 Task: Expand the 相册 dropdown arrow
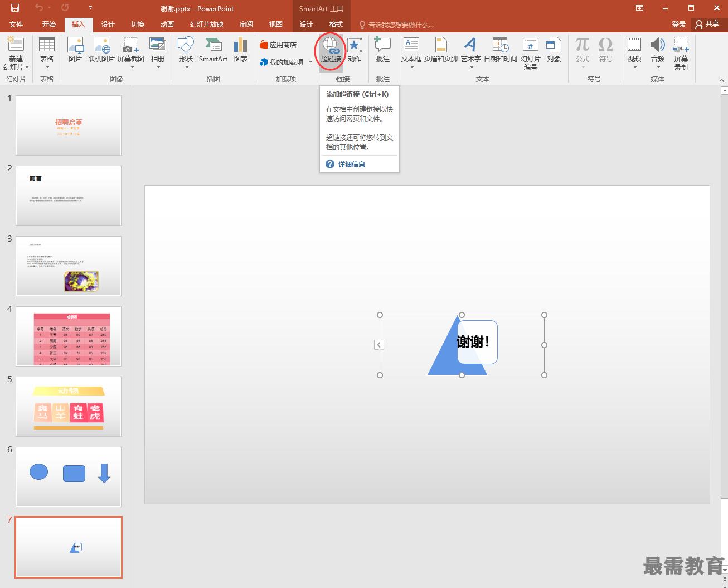[158, 68]
